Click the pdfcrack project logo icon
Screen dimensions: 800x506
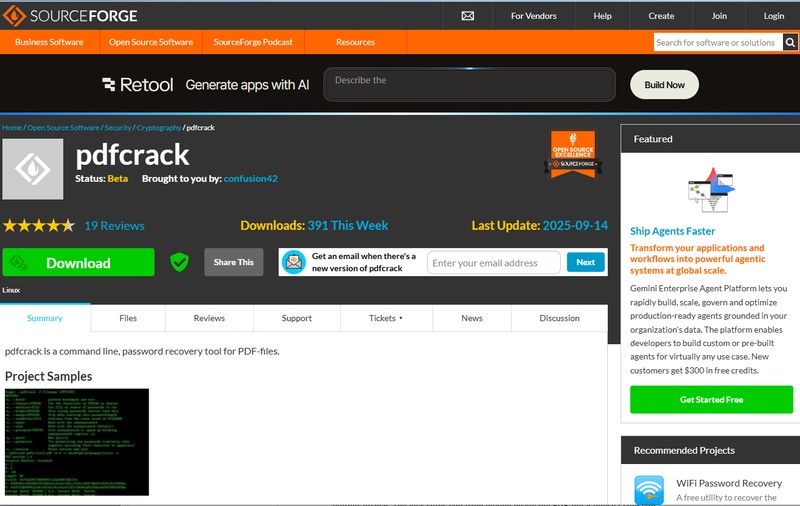[33, 169]
